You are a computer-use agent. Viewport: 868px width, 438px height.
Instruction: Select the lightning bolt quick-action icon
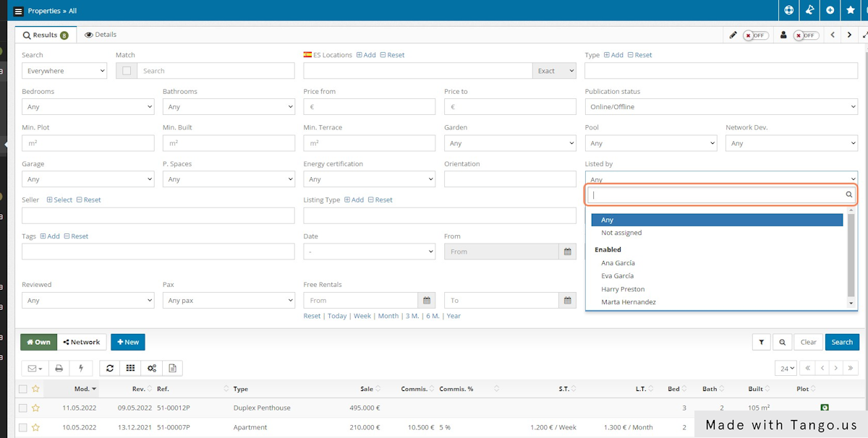(81, 368)
